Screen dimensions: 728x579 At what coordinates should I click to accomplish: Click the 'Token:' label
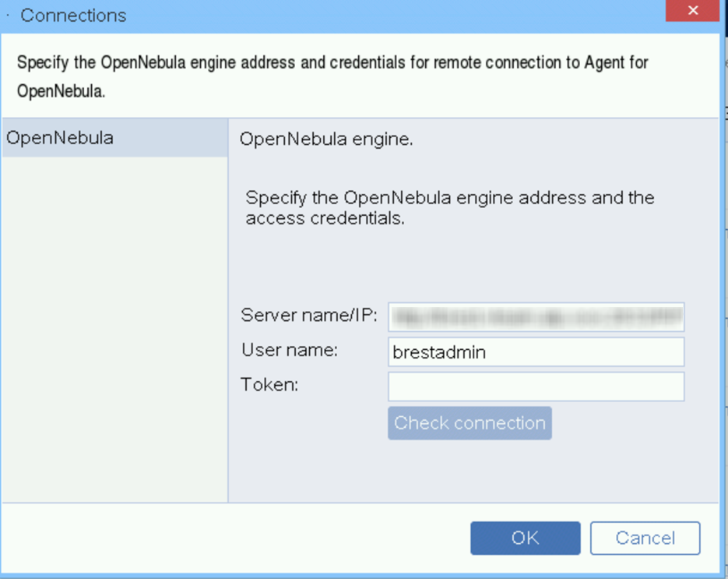[x=269, y=385]
